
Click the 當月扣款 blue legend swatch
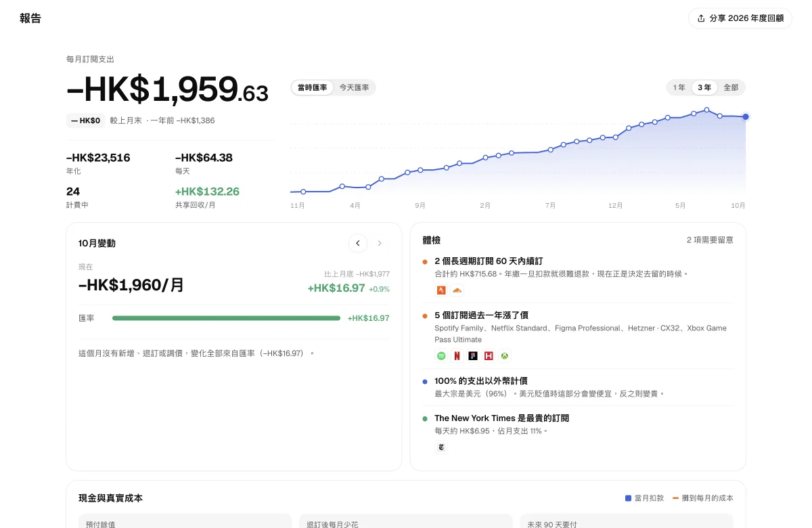628,498
